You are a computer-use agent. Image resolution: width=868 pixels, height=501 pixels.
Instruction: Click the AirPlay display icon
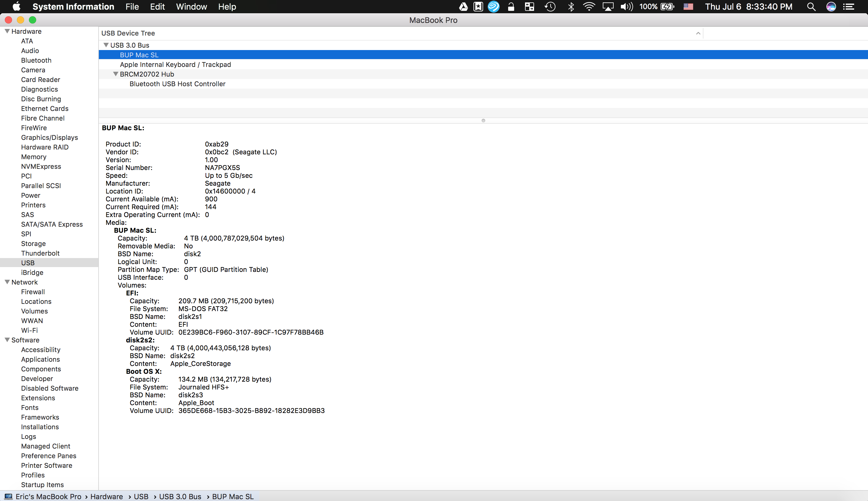[608, 7]
